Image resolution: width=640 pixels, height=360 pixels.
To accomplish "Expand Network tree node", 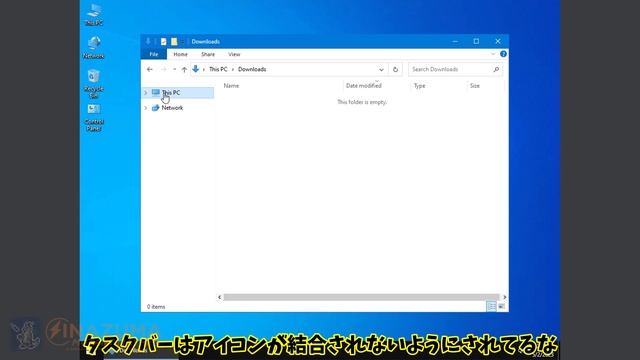I will pyautogui.click(x=146, y=108).
